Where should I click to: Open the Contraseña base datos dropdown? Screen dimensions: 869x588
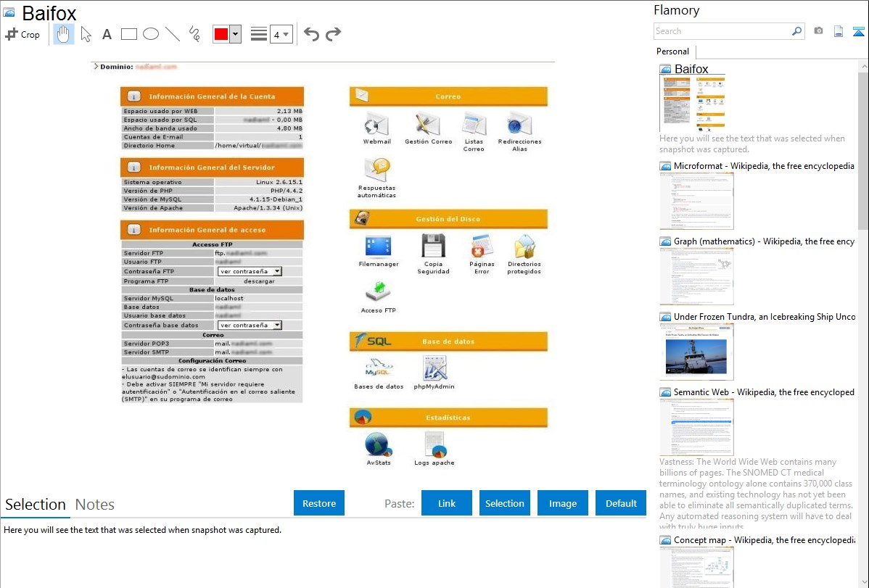[x=250, y=326]
